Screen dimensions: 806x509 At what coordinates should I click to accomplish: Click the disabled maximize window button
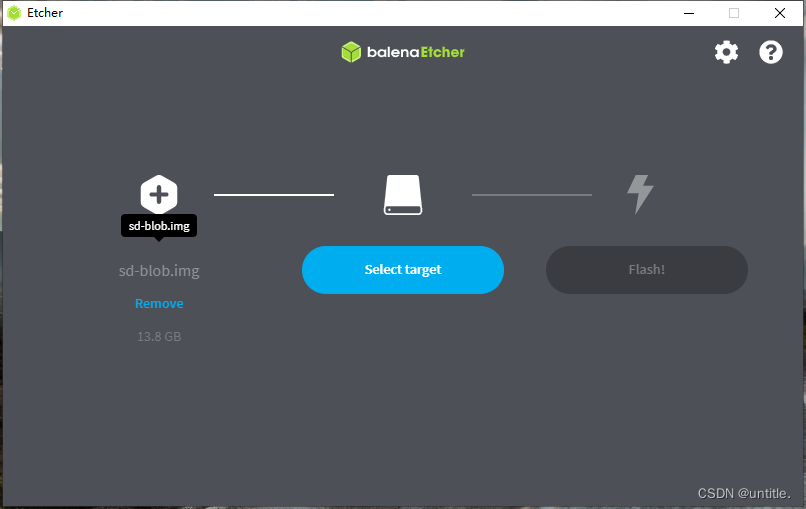[x=734, y=13]
